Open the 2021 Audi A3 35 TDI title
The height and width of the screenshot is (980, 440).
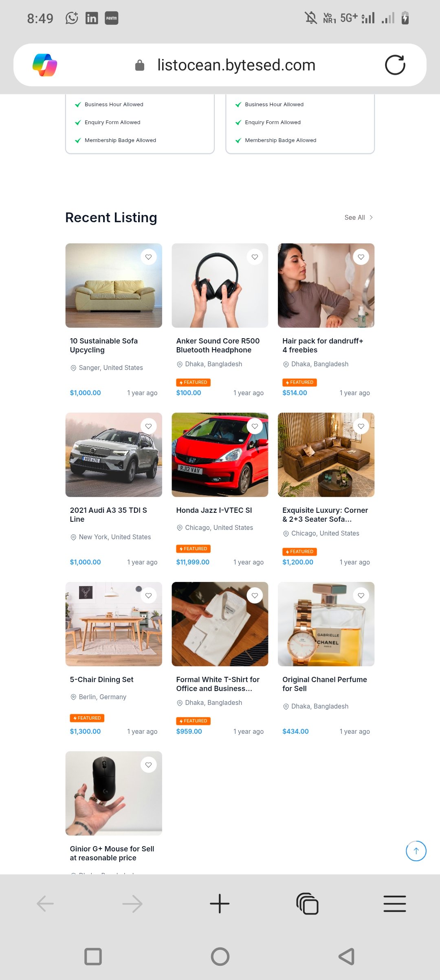point(108,514)
